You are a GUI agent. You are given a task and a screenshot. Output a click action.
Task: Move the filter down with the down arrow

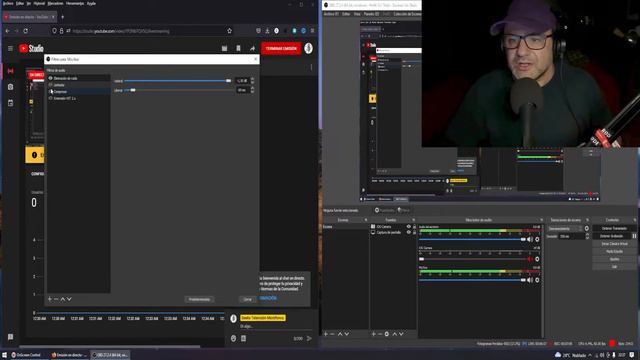[69, 299]
